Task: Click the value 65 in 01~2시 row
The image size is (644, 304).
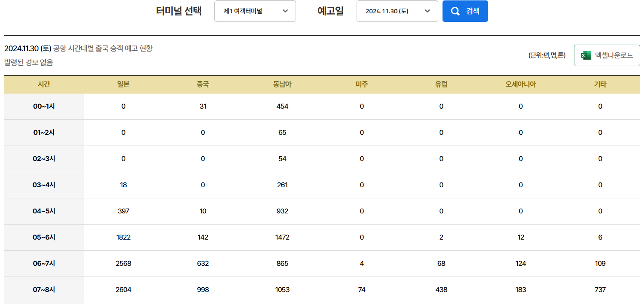Action: point(282,133)
